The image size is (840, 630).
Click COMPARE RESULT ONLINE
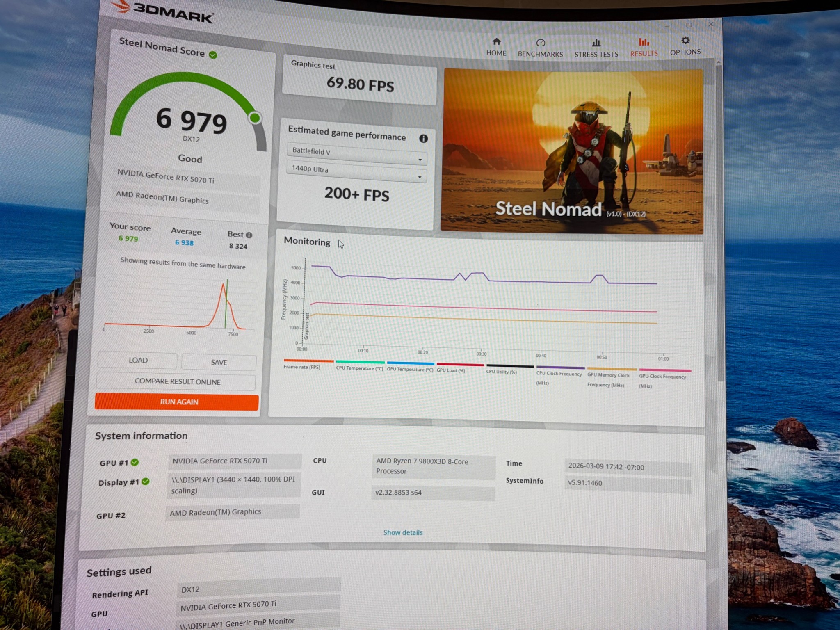click(x=177, y=381)
